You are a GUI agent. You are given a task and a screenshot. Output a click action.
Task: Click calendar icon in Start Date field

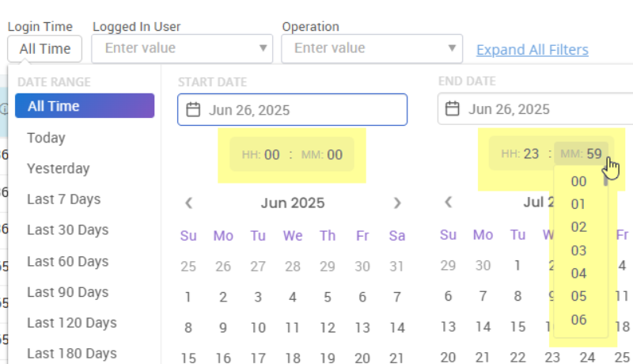193,110
